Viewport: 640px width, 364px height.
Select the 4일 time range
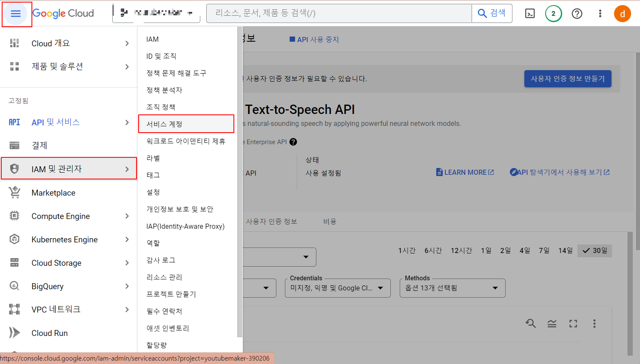point(525,250)
